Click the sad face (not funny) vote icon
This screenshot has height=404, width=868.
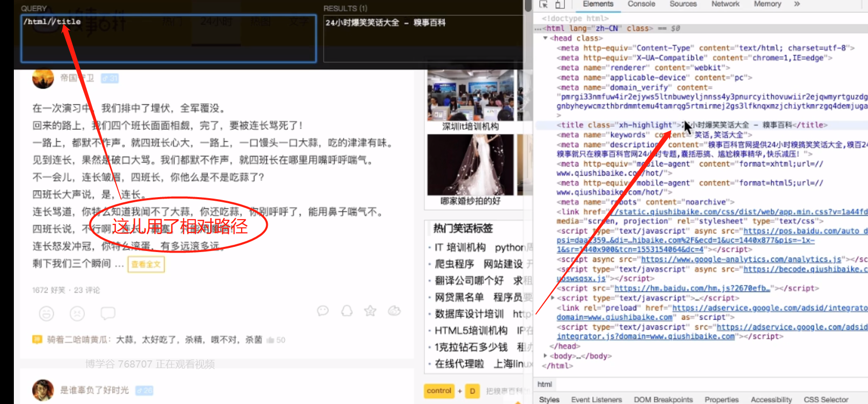(x=77, y=313)
